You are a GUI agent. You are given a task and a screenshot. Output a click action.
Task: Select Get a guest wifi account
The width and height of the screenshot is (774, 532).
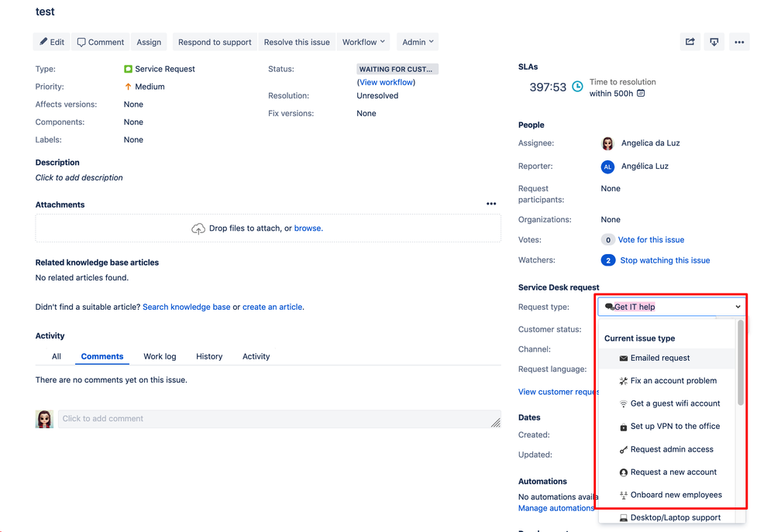coord(667,403)
